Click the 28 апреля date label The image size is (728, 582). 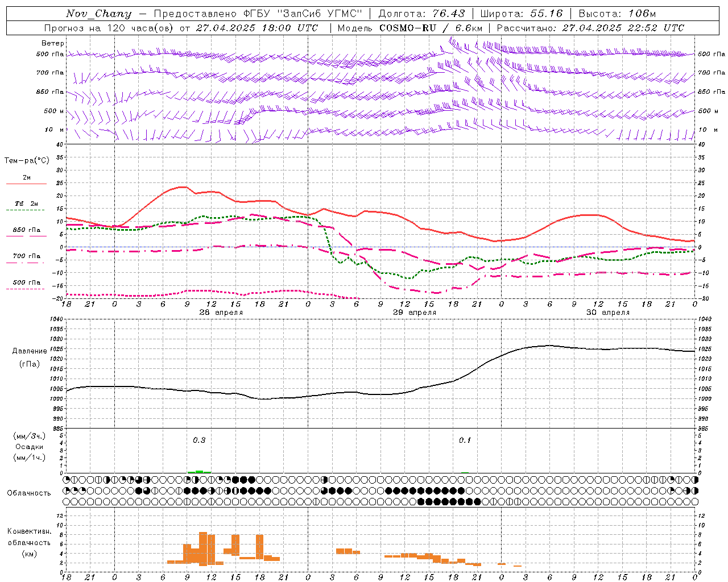click(x=221, y=313)
